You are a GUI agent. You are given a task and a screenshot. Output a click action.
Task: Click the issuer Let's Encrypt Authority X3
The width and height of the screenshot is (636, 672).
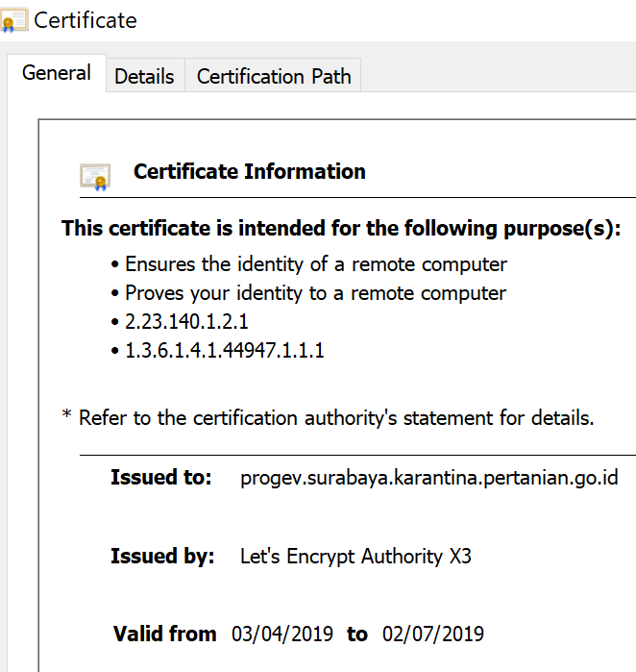(x=355, y=557)
